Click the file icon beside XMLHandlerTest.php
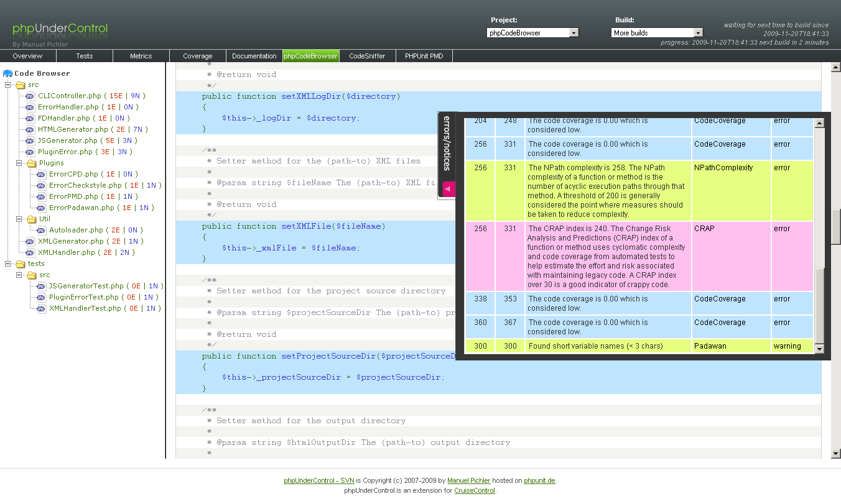Image resolution: width=841 pixels, height=504 pixels. (x=42, y=308)
